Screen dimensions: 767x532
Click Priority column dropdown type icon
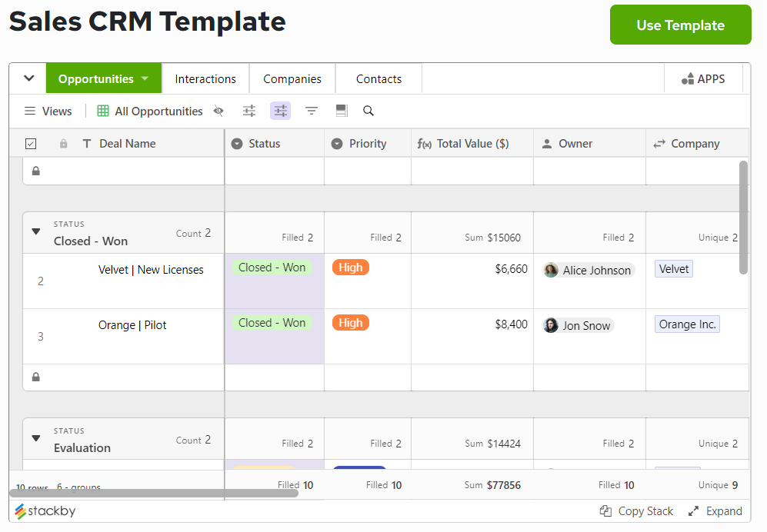(x=337, y=144)
